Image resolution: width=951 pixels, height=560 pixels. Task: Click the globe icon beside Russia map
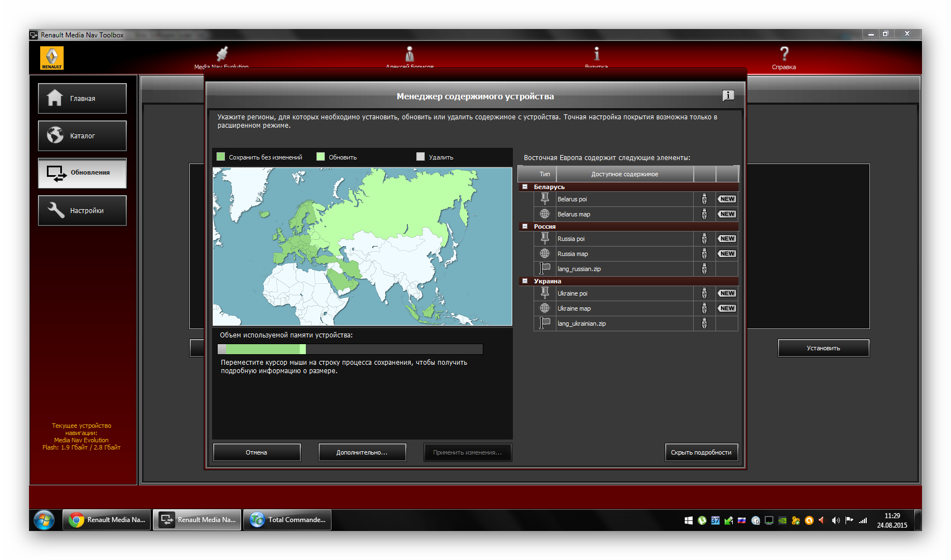pyautogui.click(x=545, y=254)
